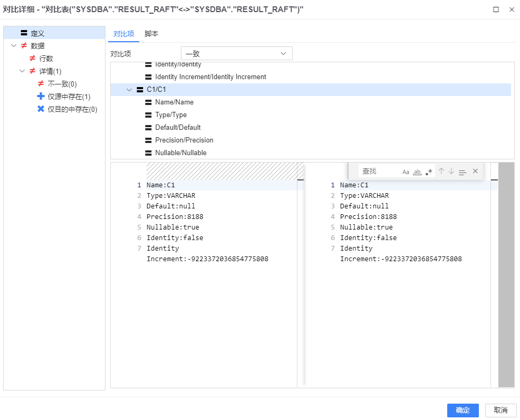Click Name:C1 line in right pane
This screenshot has width=520, height=420.
click(354, 185)
